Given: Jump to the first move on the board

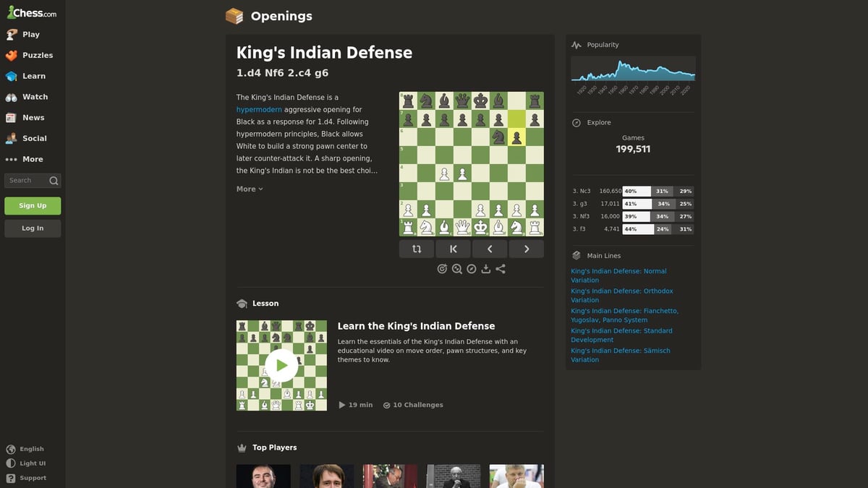Looking at the screenshot, I should 453,249.
